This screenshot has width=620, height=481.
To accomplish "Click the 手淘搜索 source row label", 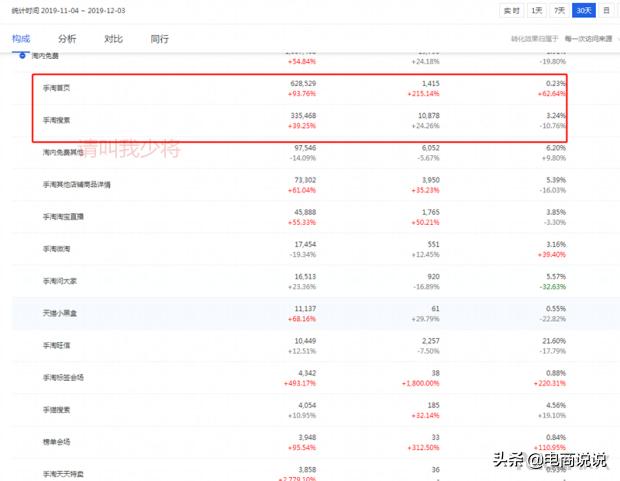I will (x=57, y=120).
